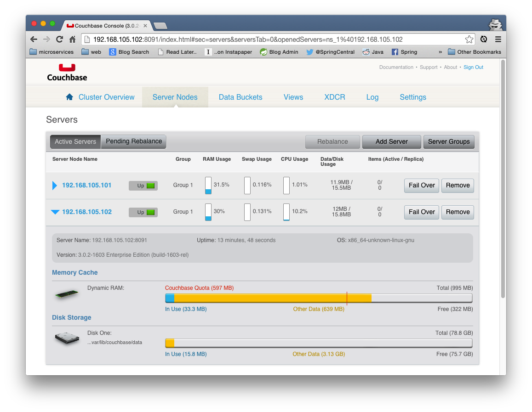This screenshot has height=412, width=532.
Task: Show hidden bookmarks with the » chevron
Action: pyautogui.click(x=440, y=52)
